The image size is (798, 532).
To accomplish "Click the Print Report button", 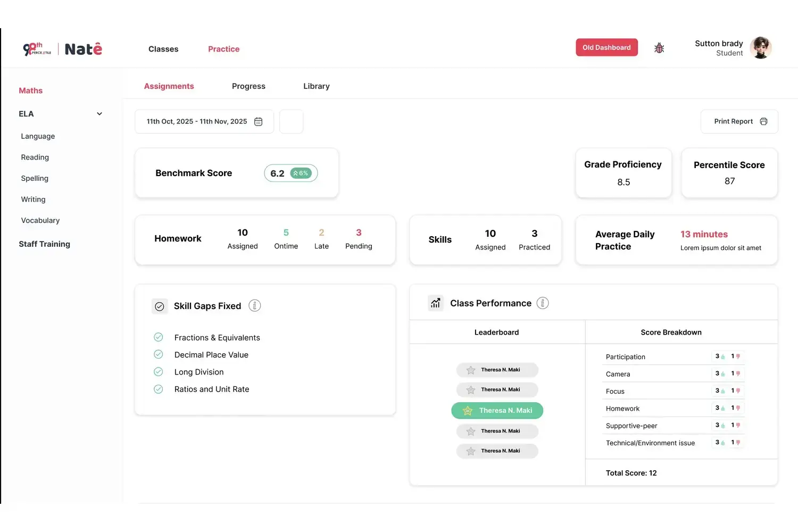I will [739, 121].
